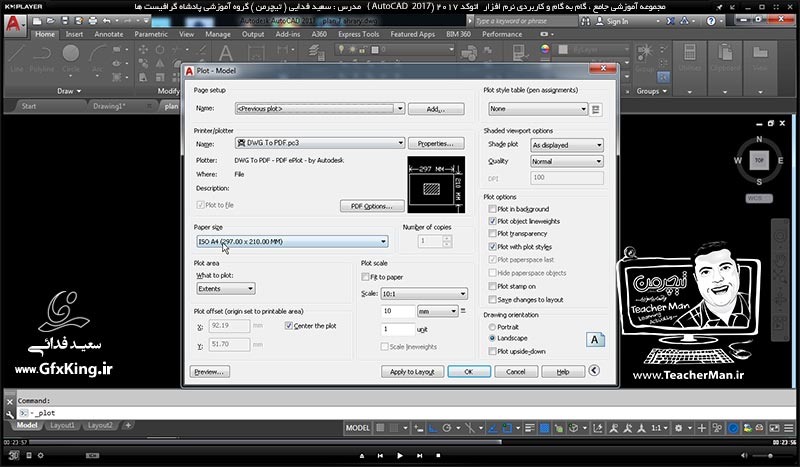Open the plot Scale dropdown
Viewport: 800px width, 467px height.
tap(423, 293)
